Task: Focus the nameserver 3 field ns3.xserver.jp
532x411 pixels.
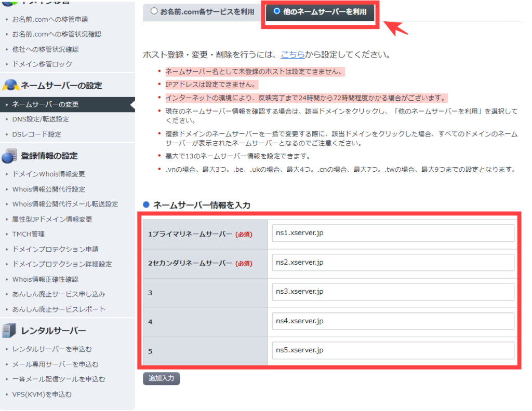Action: pos(393,292)
